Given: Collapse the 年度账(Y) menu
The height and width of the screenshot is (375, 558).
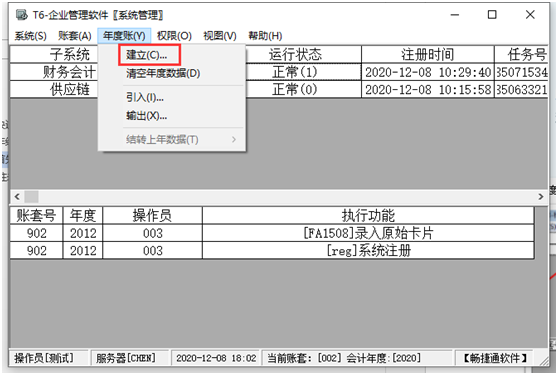Looking at the screenshot, I should pos(124,36).
